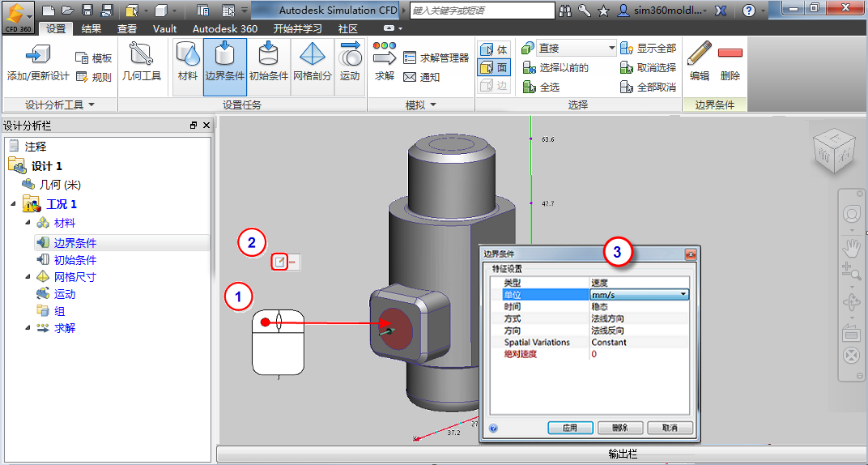Click the blue help icon in dialog
The height and width of the screenshot is (465, 868).
pos(493,428)
